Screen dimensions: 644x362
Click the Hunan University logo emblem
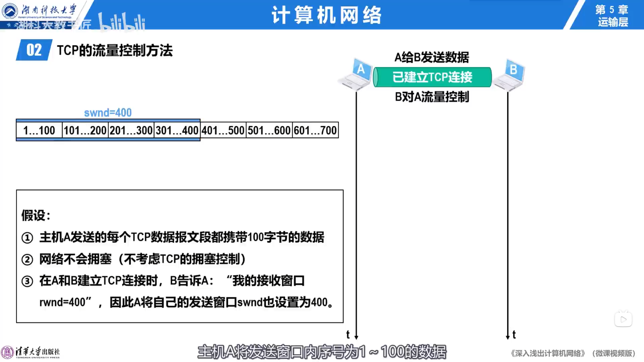point(10,11)
